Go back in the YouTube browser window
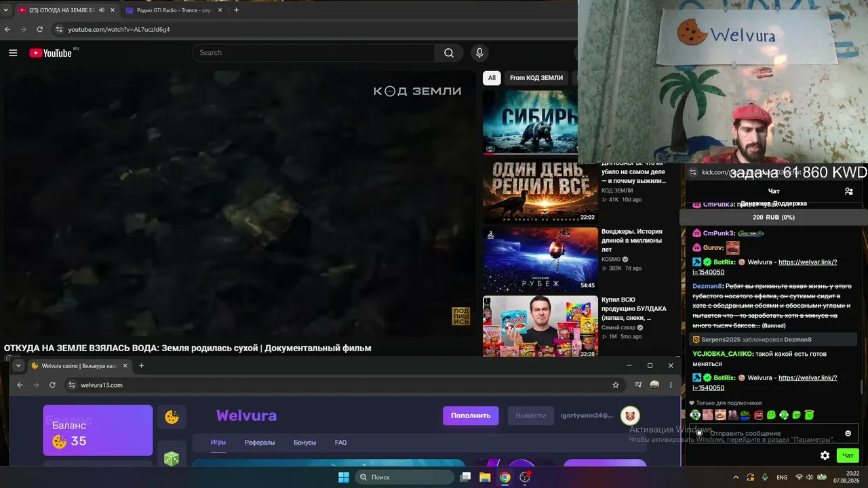Viewport: 868px width, 488px height. pyautogui.click(x=7, y=30)
